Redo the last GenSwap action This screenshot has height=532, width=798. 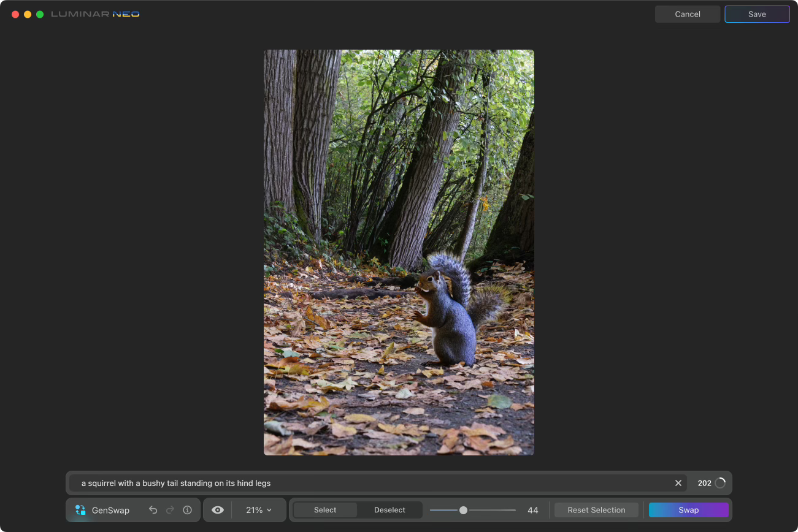pos(171,510)
